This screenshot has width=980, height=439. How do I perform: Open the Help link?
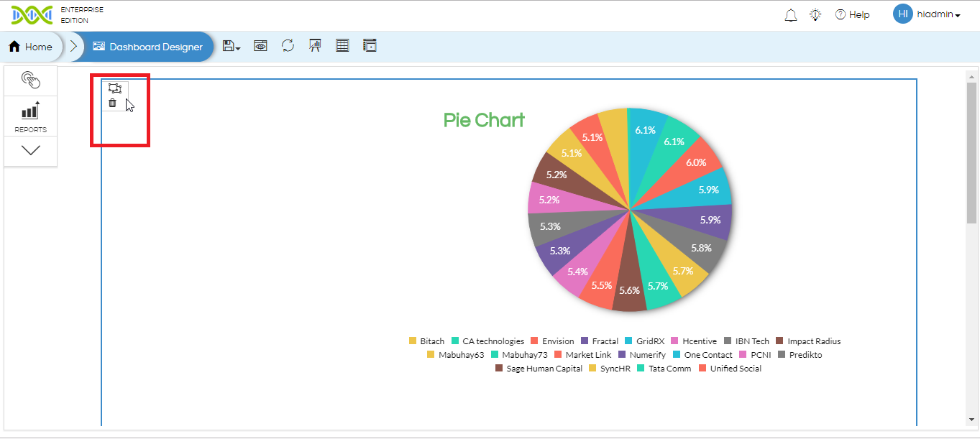[852, 14]
